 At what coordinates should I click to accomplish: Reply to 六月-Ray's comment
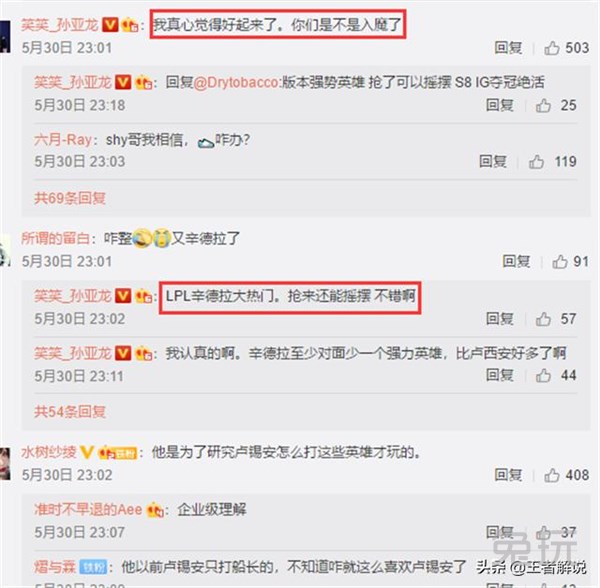(x=493, y=162)
